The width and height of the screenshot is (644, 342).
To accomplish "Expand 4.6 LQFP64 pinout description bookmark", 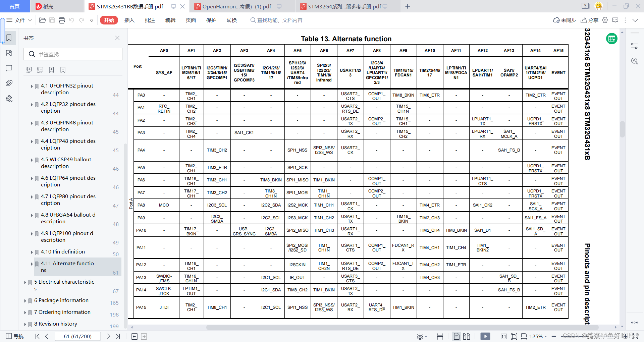I will click(x=32, y=178).
